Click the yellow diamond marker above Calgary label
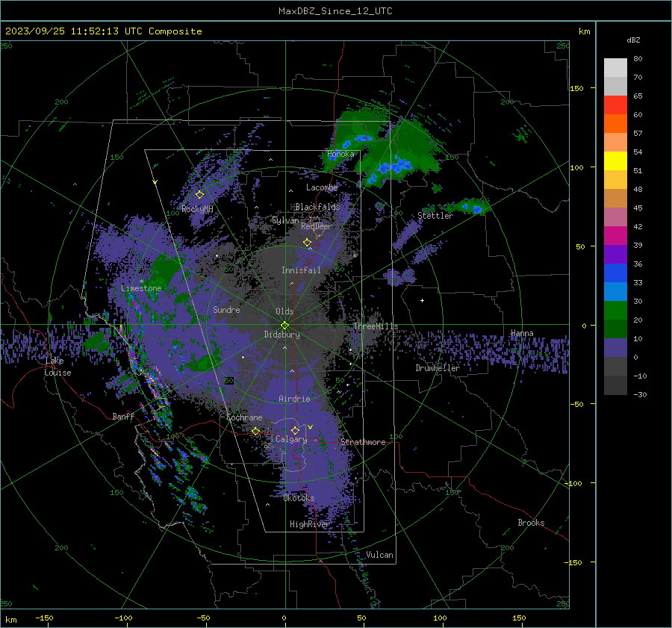The height and width of the screenshot is (628, 672). (x=295, y=430)
